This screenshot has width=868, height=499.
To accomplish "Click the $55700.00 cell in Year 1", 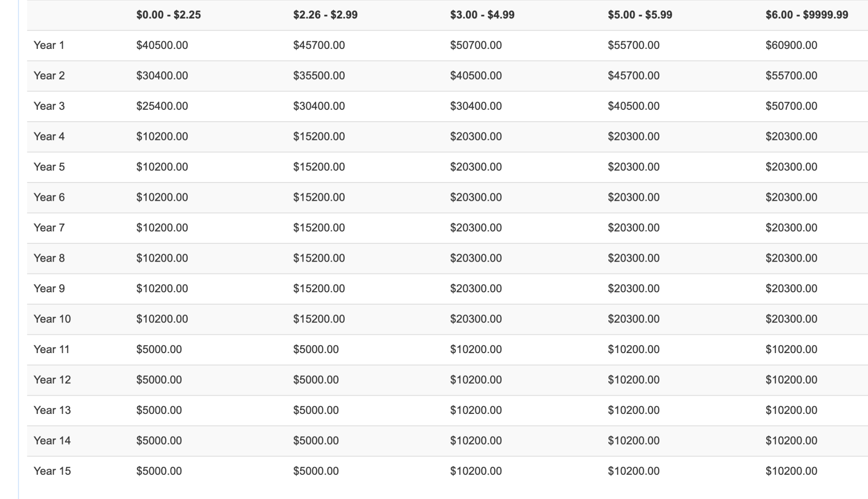I will 634,45.
